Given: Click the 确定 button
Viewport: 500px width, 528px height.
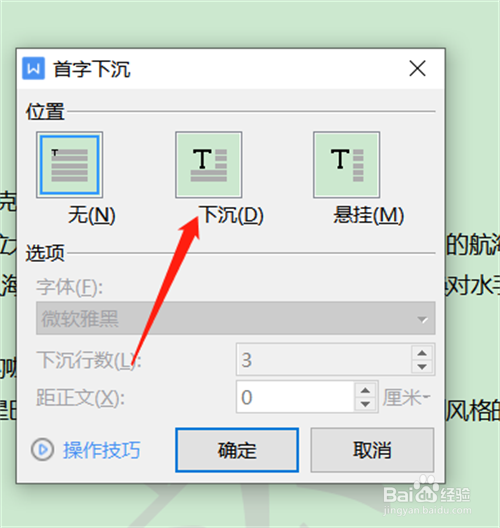Looking at the screenshot, I should coord(237,450).
